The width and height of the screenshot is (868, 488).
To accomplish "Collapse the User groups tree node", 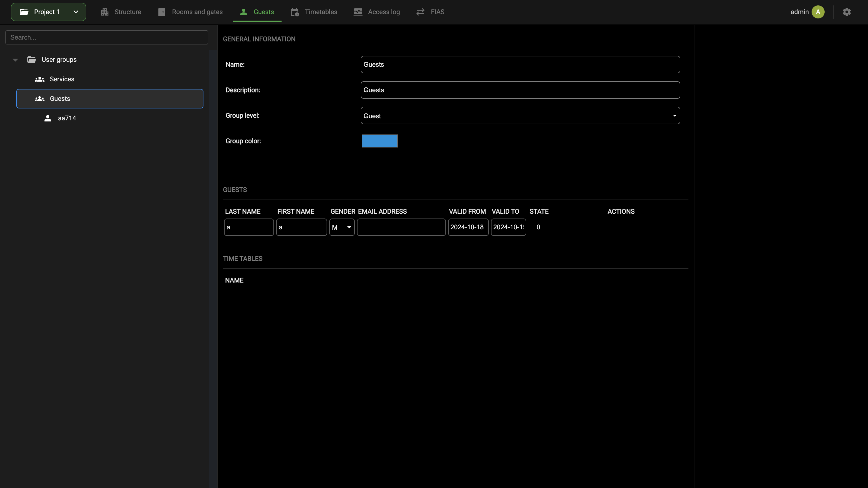I will 15,60.
